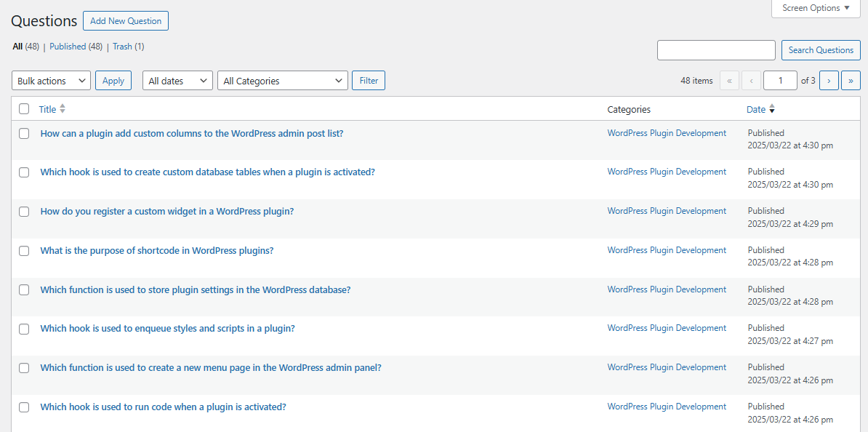The width and height of the screenshot is (868, 432).
Task: Select the shortcode purpose question checkbox
Action: (x=24, y=251)
